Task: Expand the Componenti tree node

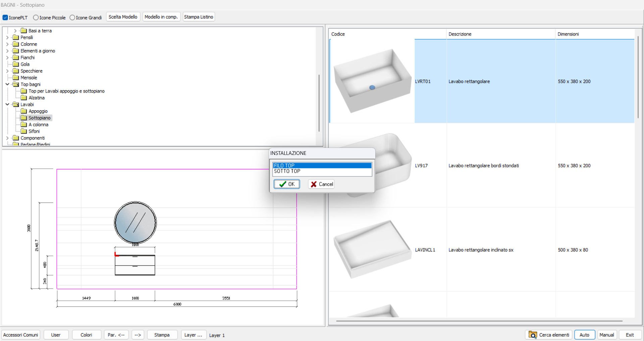Action: click(7, 138)
